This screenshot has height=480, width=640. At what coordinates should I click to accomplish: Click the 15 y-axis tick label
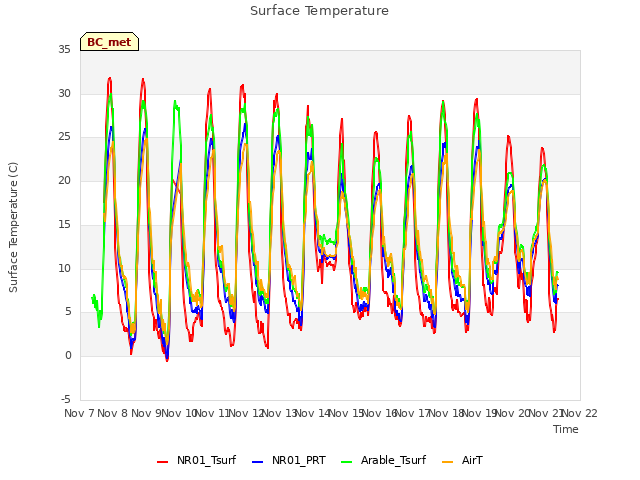click(x=64, y=224)
